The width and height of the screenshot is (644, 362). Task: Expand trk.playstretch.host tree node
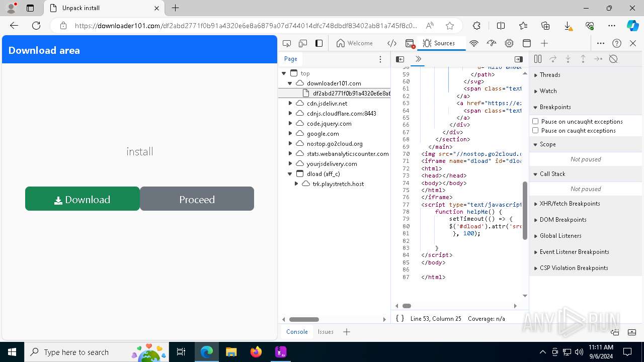coord(296,184)
